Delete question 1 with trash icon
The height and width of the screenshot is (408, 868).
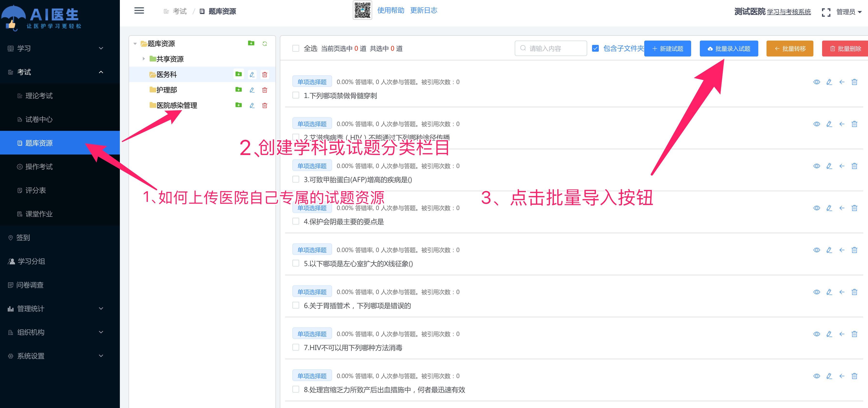point(854,82)
